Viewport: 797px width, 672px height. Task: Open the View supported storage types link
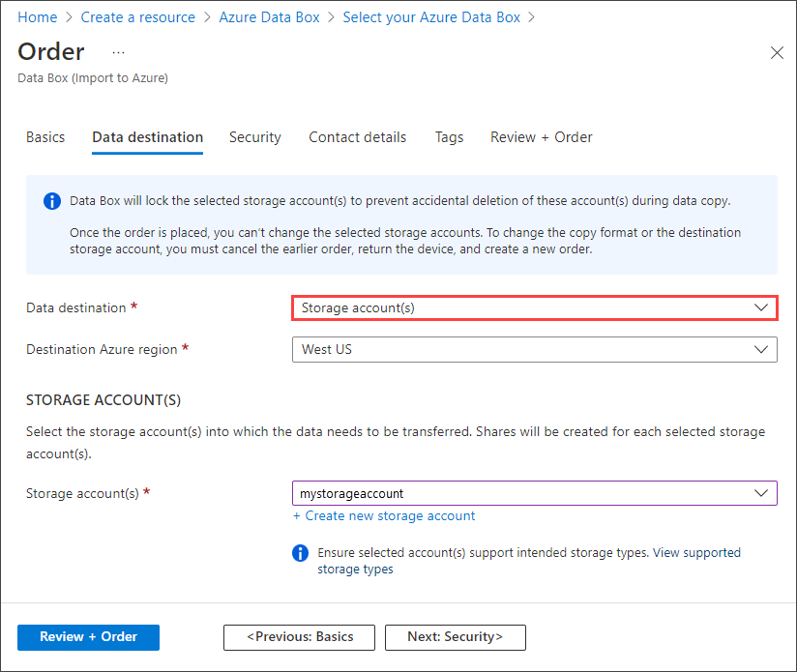696,552
